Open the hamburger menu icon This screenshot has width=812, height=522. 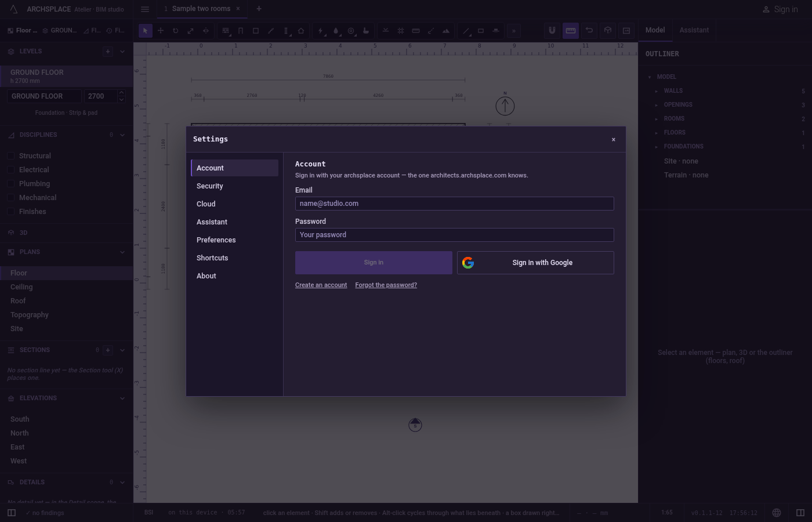[145, 9]
